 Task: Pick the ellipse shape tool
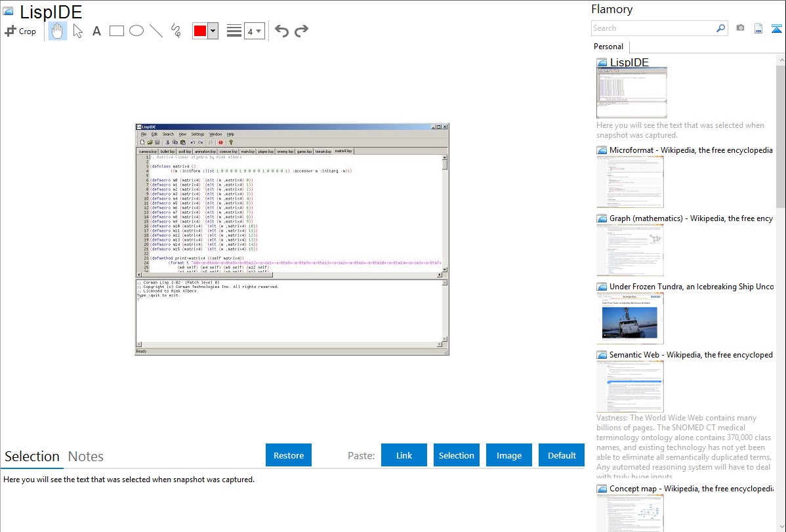point(136,31)
